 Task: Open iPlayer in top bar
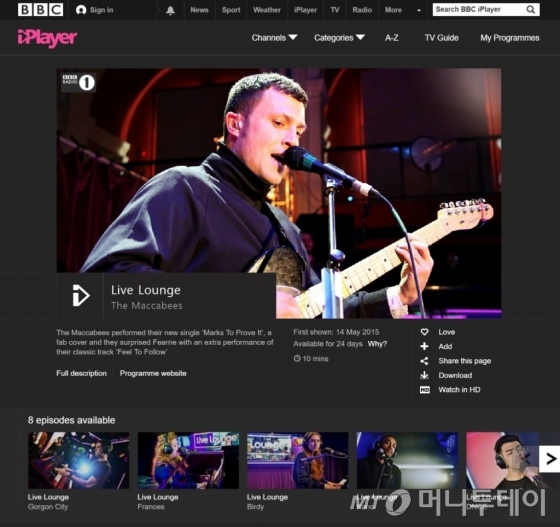305,10
